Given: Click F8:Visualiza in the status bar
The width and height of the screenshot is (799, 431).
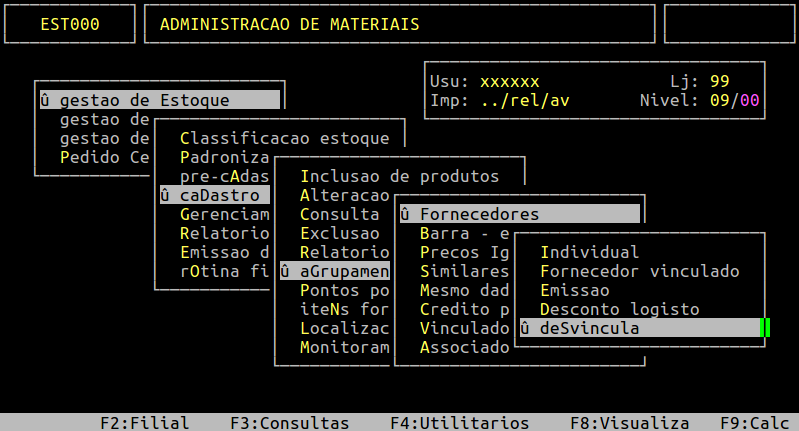Looking at the screenshot, I should tap(630, 423).
